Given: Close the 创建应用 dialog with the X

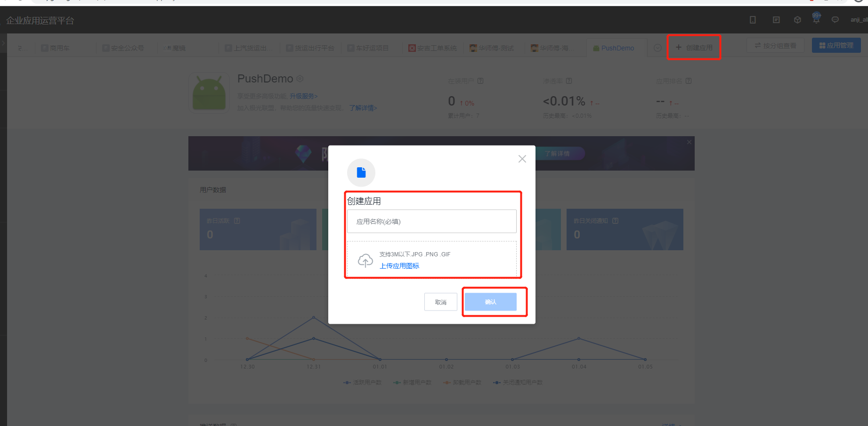Looking at the screenshot, I should coord(522,159).
